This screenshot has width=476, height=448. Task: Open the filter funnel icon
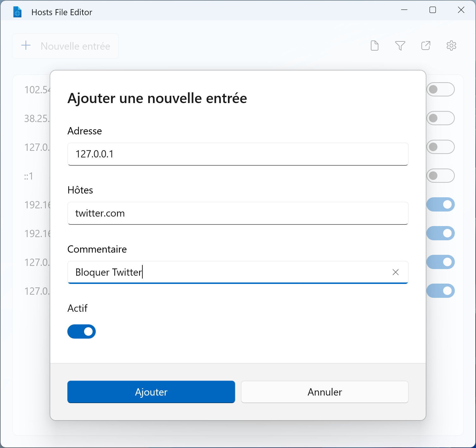click(x=400, y=46)
